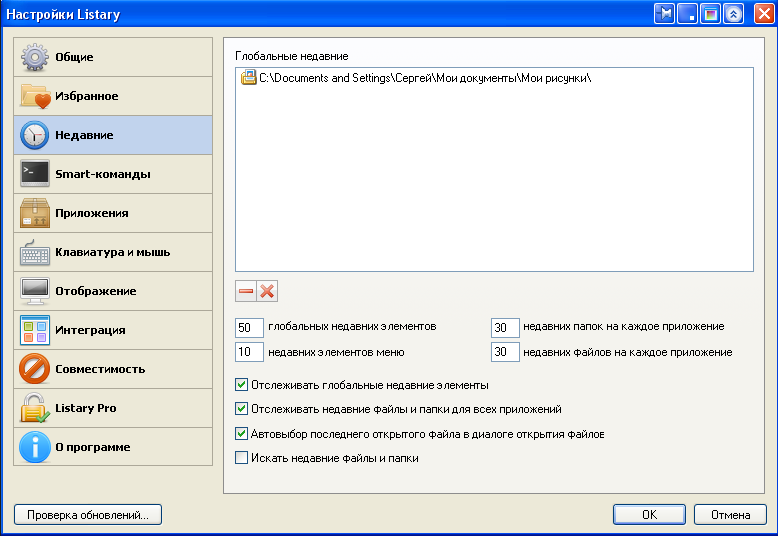The height and width of the screenshot is (536, 778).
Task: Click the info icon for О программе
Action: [x=35, y=447]
